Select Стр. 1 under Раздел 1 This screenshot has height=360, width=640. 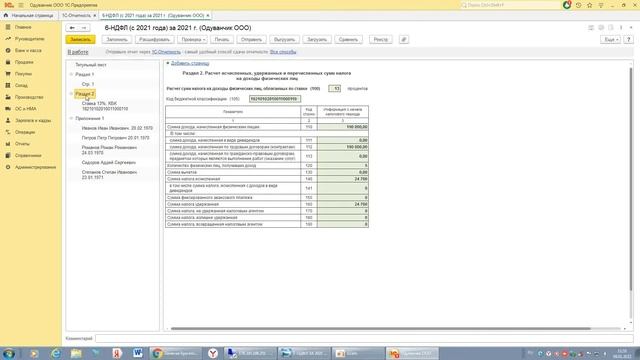point(88,84)
